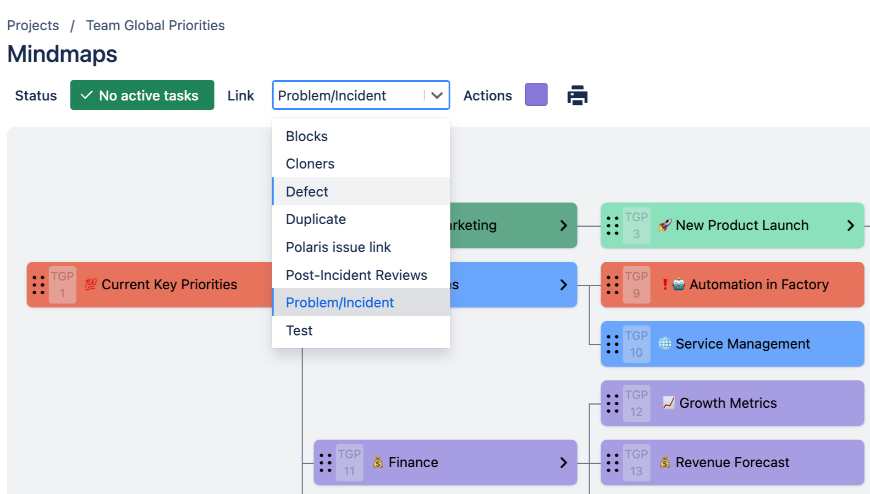The width and height of the screenshot is (870, 494).
Task: Click drag handle on Revenue Forecast card
Action: [613, 463]
